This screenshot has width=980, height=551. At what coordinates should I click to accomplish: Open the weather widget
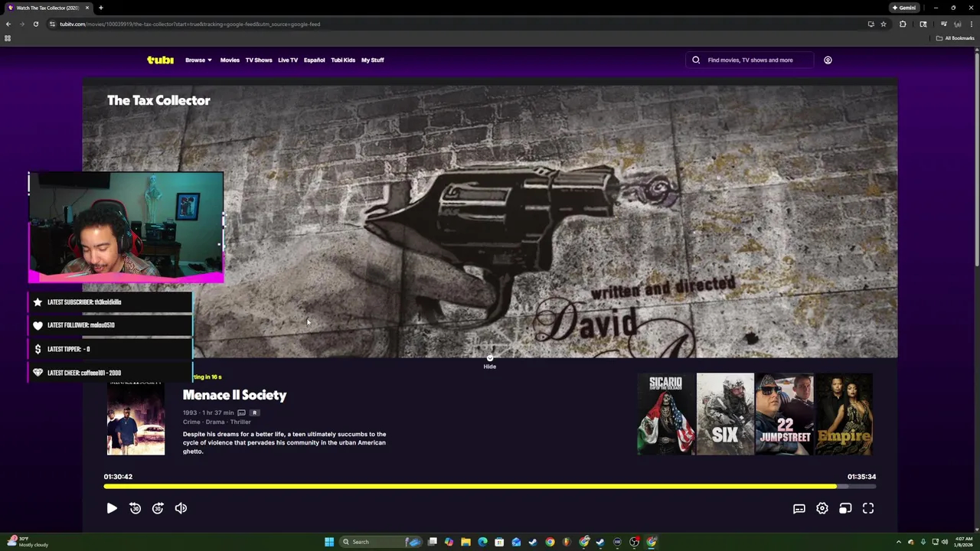pyautogui.click(x=28, y=542)
